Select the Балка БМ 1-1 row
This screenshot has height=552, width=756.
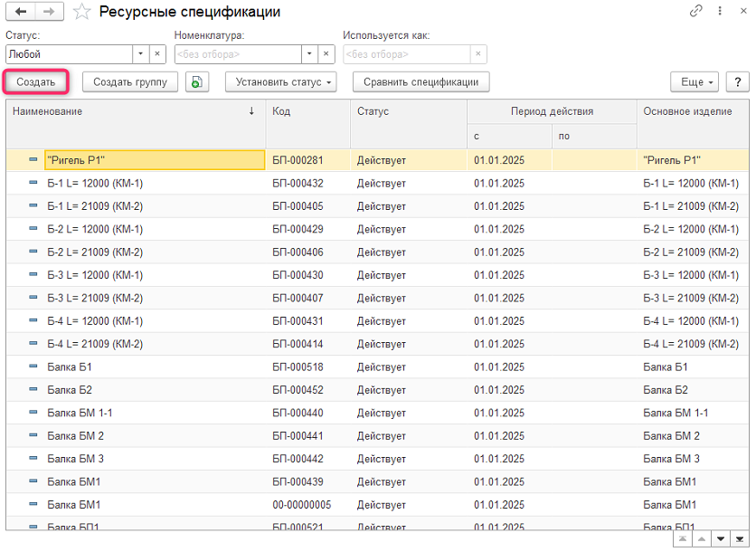[80, 413]
